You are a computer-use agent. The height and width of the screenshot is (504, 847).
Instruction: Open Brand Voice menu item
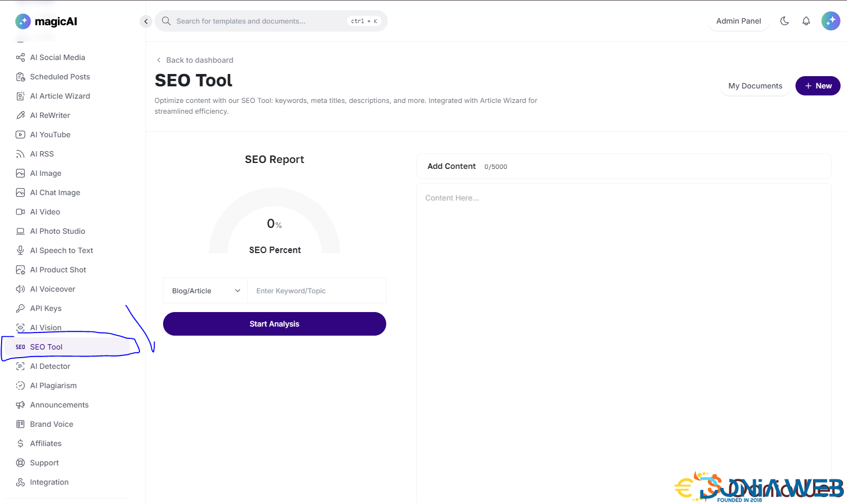point(51,424)
